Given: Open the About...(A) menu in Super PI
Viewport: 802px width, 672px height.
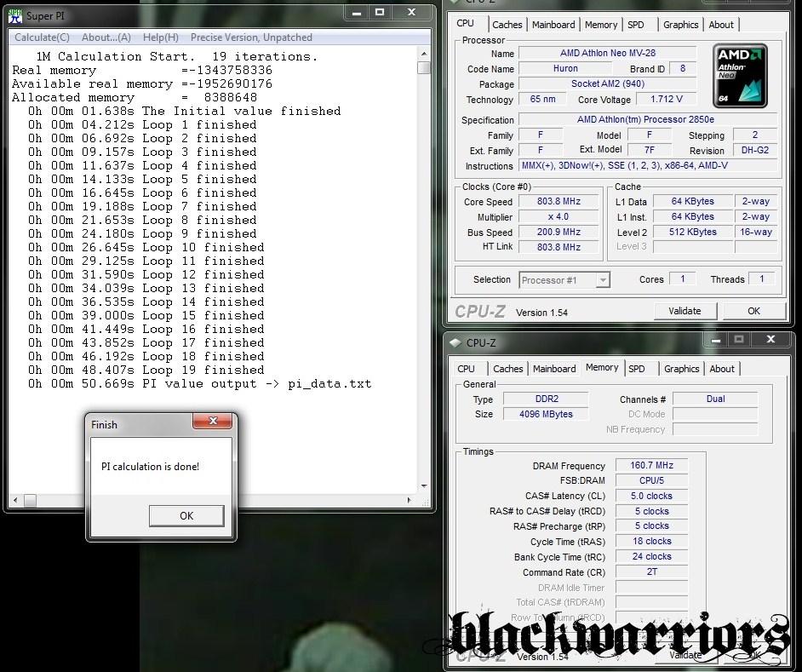Looking at the screenshot, I should tap(106, 37).
